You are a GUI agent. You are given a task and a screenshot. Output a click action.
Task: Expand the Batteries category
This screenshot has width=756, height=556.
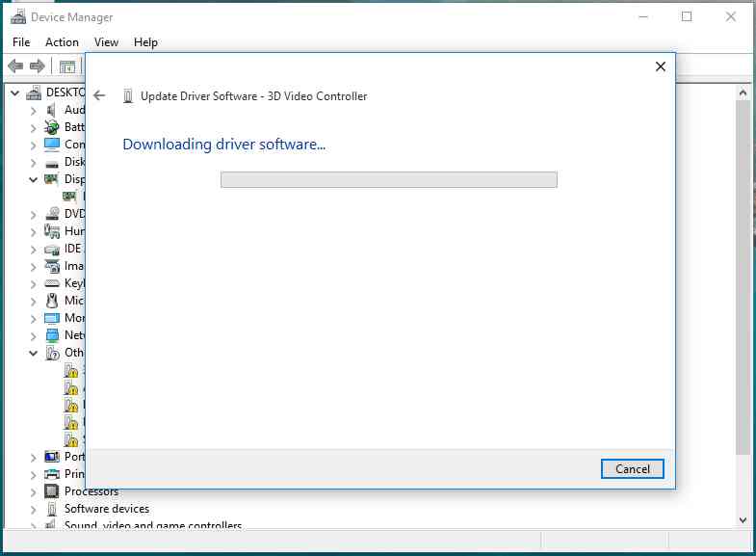(33, 128)
